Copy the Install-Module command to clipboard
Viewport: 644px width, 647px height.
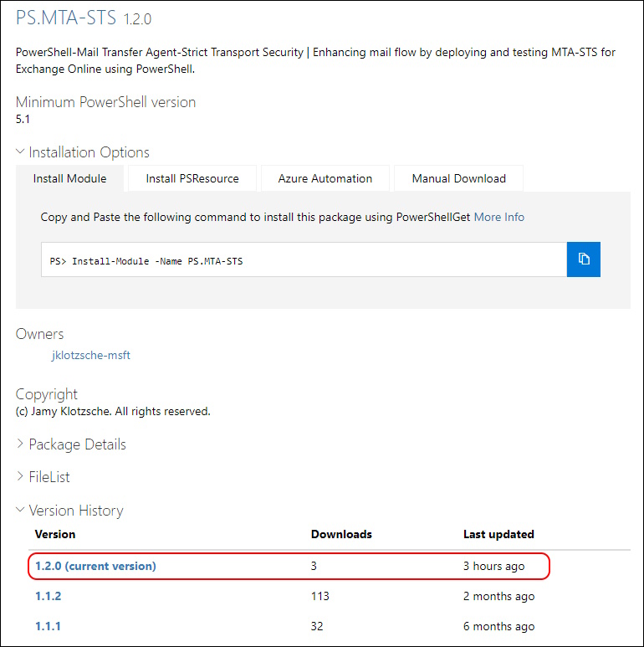click(x=584, y=259)
